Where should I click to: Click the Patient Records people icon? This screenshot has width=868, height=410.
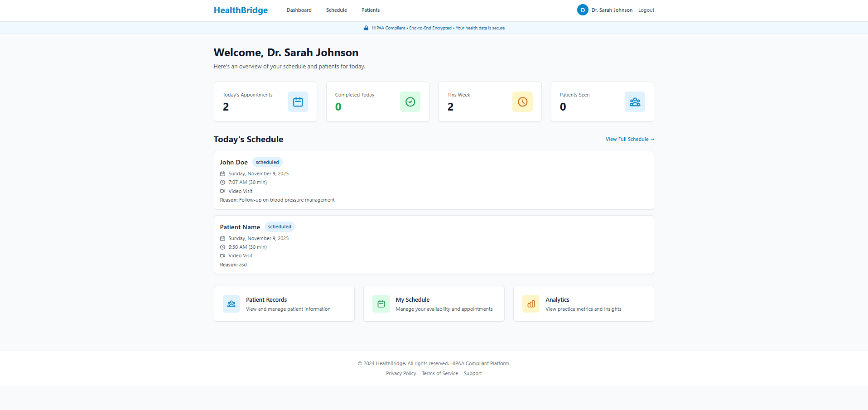pyautogui.click(x=231, y=304)
